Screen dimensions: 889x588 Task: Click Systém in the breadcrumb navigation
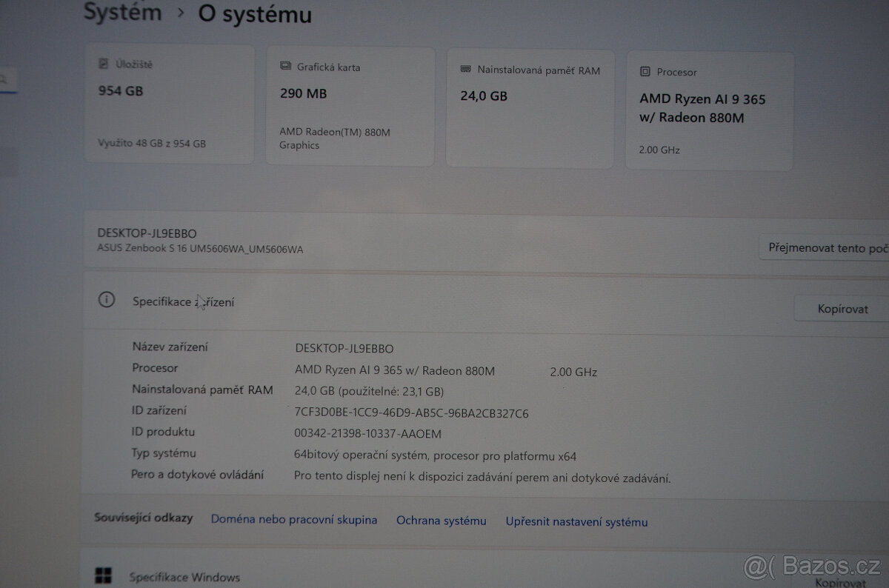coord(121,13)
